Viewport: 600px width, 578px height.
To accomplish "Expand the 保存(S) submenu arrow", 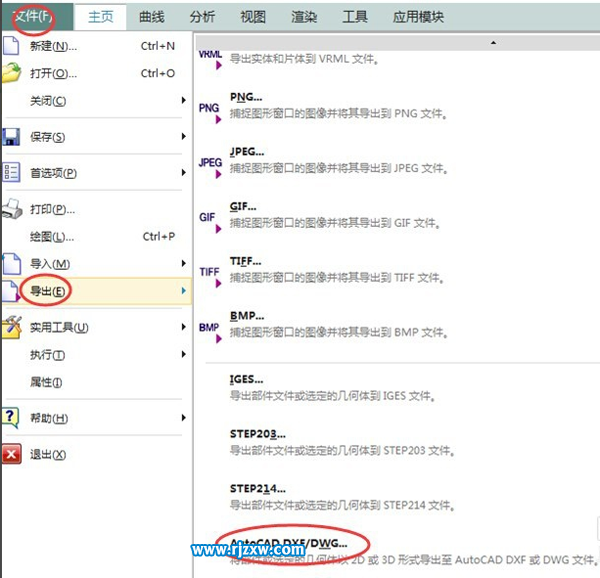I will tap(184, 136).
